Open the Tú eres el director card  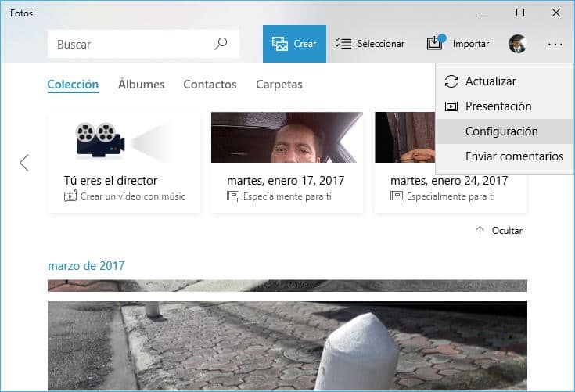point(124,162)
